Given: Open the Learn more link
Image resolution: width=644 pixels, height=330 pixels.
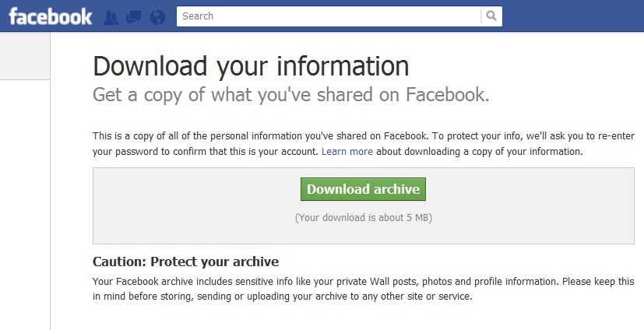Looking at the screenshot, I should (x=347, y=151).
